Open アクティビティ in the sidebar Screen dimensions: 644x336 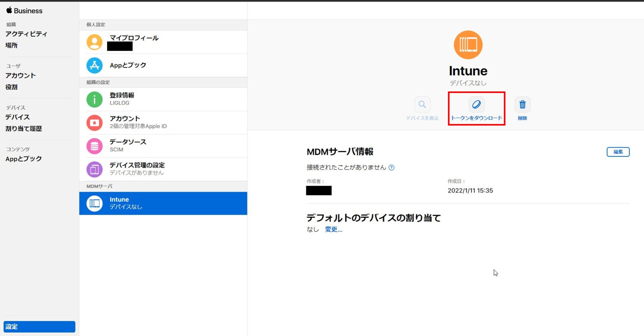coord(26,34)
